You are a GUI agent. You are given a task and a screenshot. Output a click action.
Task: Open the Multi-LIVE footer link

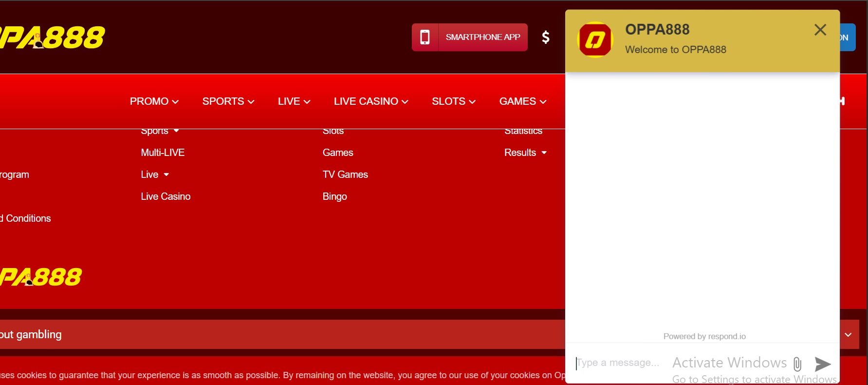pos(163,153)
